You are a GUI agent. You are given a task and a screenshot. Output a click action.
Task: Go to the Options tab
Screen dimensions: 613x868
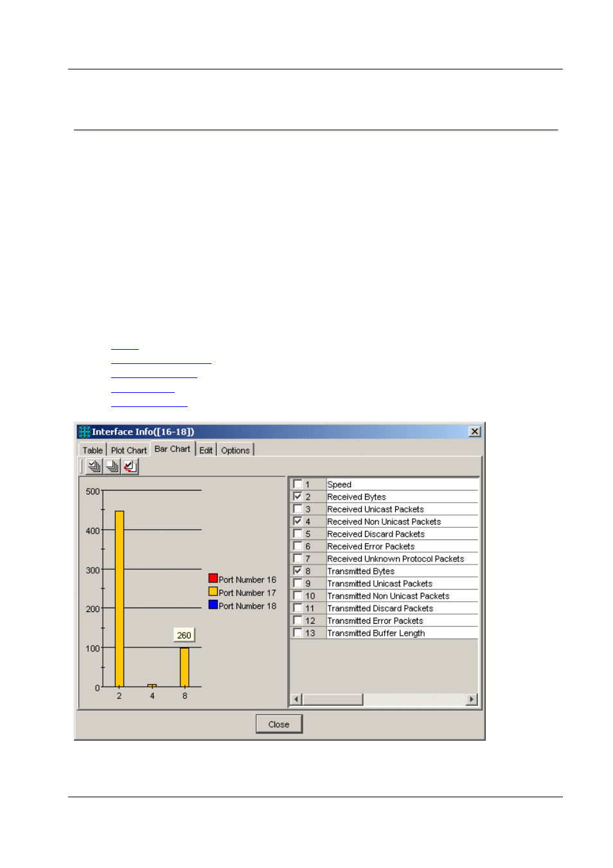click(x=235, y=450)
